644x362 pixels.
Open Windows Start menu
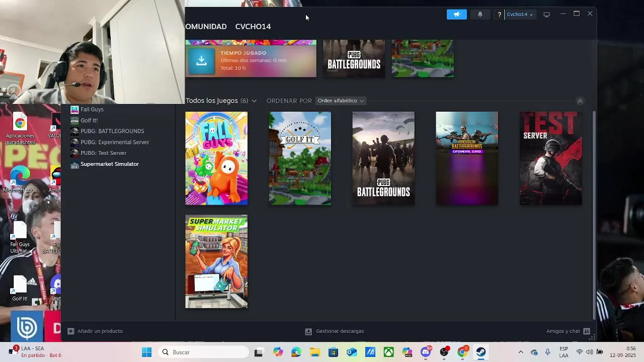[146, 352]
